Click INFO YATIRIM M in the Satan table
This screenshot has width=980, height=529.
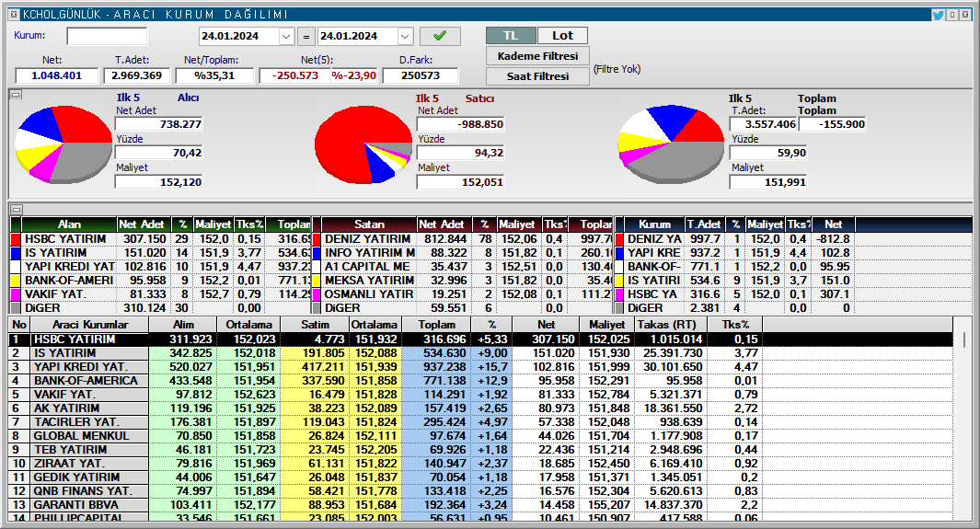[370, 253]
